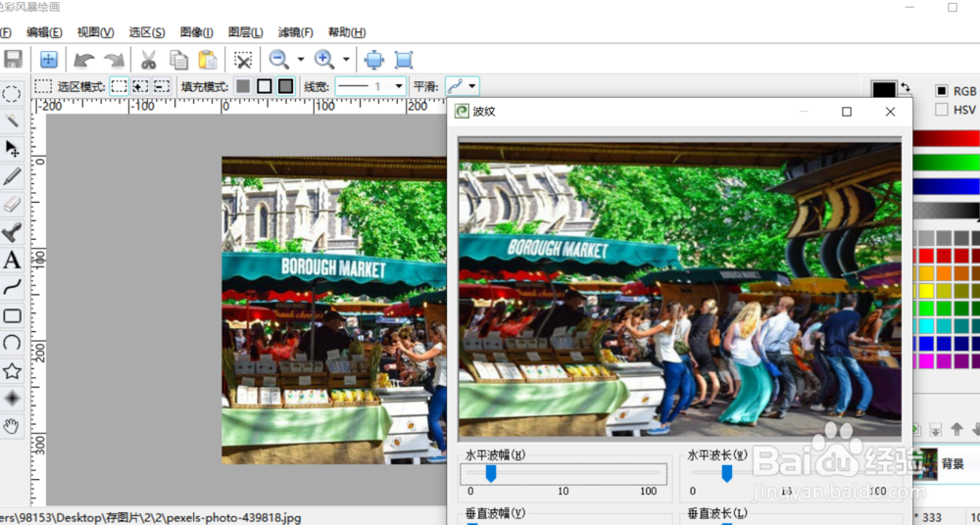Pick the magenta palette swatch

pos(926,360)
